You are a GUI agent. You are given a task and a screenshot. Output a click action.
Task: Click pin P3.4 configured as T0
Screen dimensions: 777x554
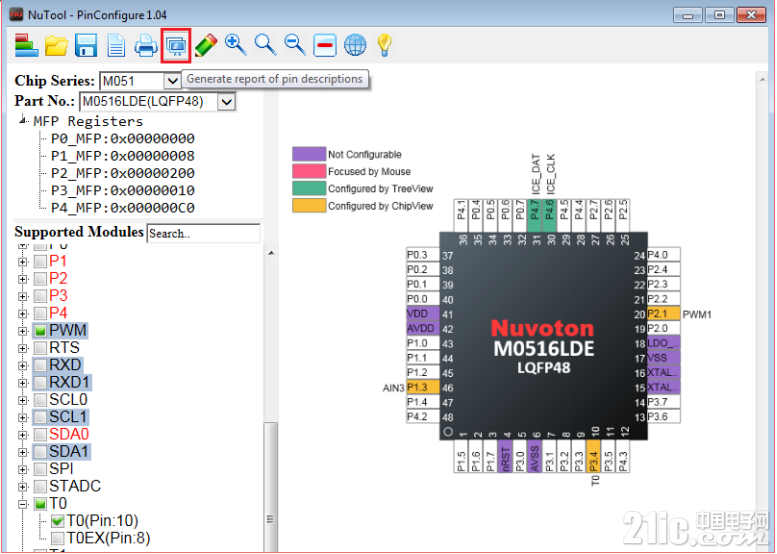click(x=593, y=456)
